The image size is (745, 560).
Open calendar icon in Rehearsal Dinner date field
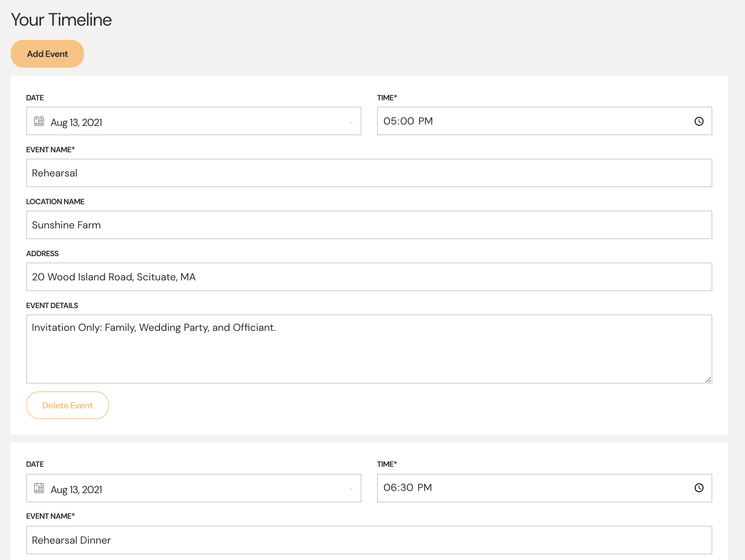(39, 488)
